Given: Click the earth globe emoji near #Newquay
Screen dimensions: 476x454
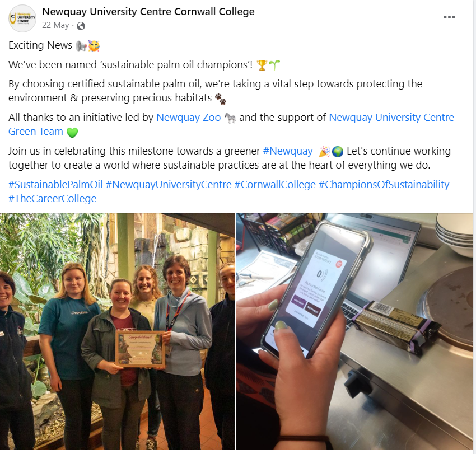Looking at the screenshot, I should point(338,152).
